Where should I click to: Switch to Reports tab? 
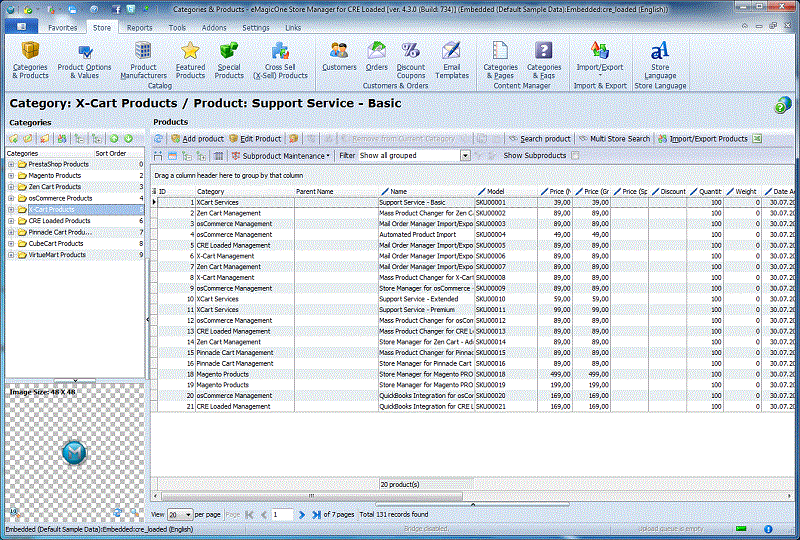coord(140,28)
